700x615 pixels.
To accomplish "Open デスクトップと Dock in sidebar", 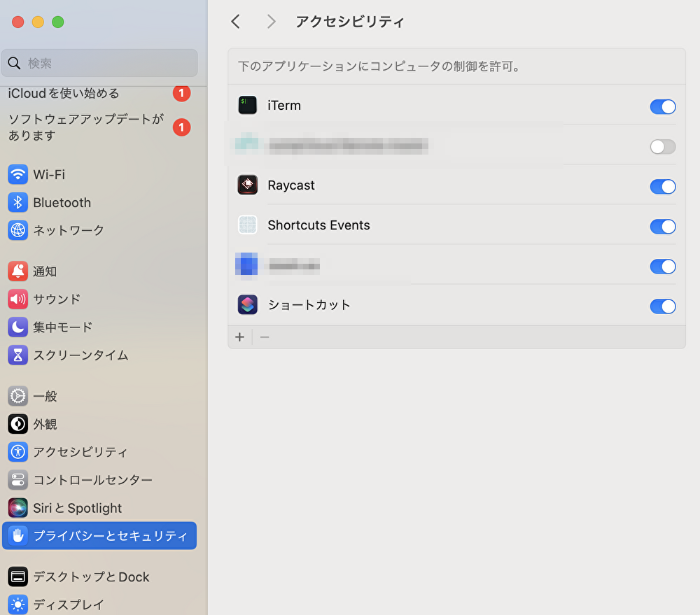I will (x=99, y=577).
